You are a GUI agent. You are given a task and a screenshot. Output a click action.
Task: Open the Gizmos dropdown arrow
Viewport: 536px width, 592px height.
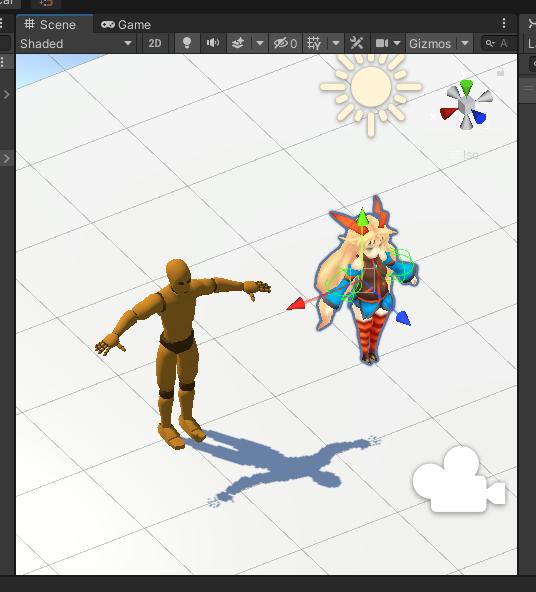click(465, 43)
